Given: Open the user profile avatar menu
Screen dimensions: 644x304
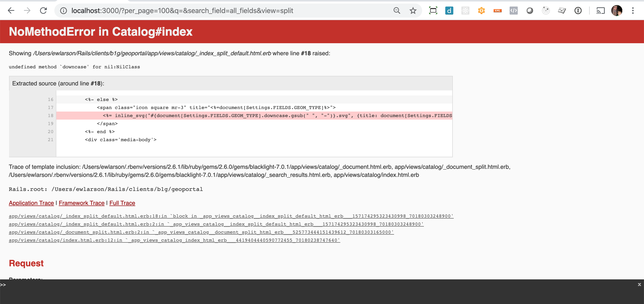Looking at the screenshot, I should pyautogui.click(x=617, y=11).
